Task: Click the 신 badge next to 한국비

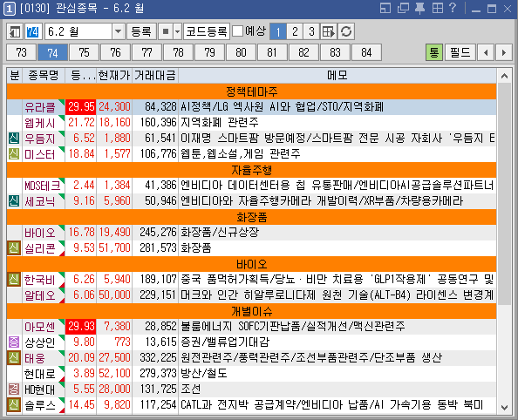Action: pyautogui.click(x=14, y=280)
